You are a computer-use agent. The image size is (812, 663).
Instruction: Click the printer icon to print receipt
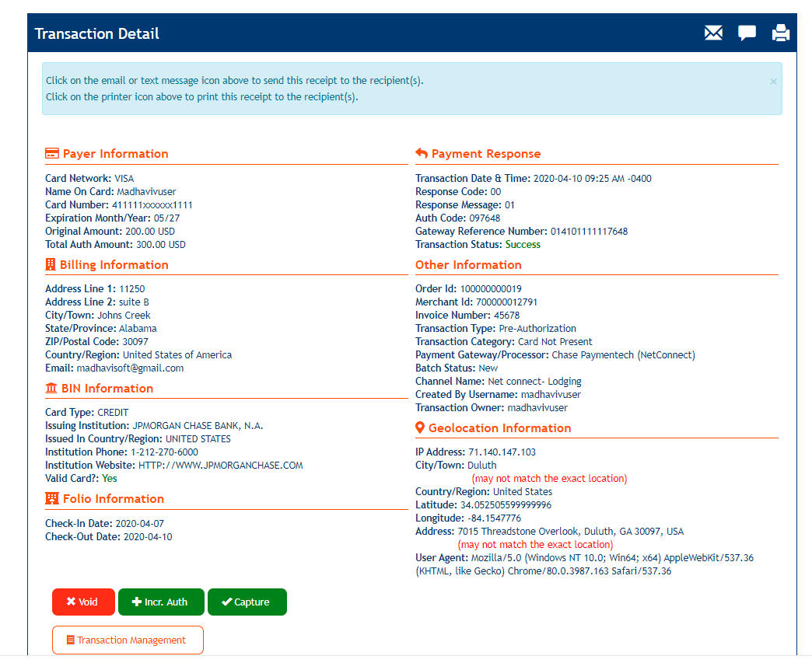click(x=780, y=33)
